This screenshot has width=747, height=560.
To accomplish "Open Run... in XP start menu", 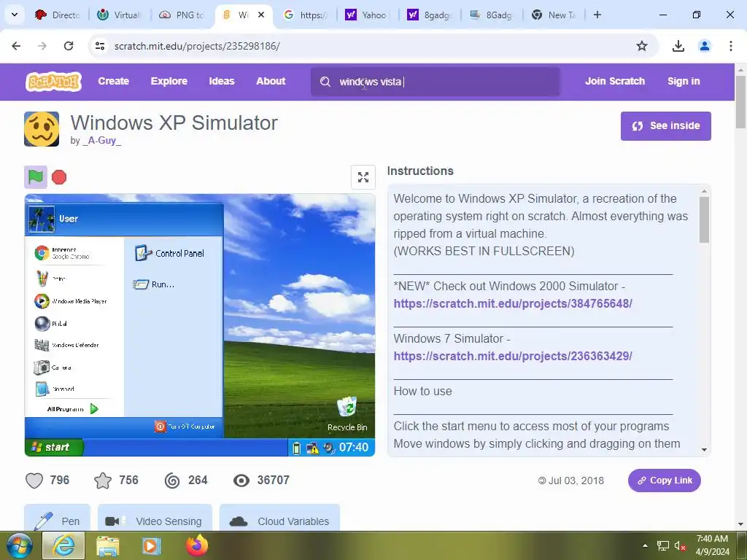I will [x=153, y=284].
